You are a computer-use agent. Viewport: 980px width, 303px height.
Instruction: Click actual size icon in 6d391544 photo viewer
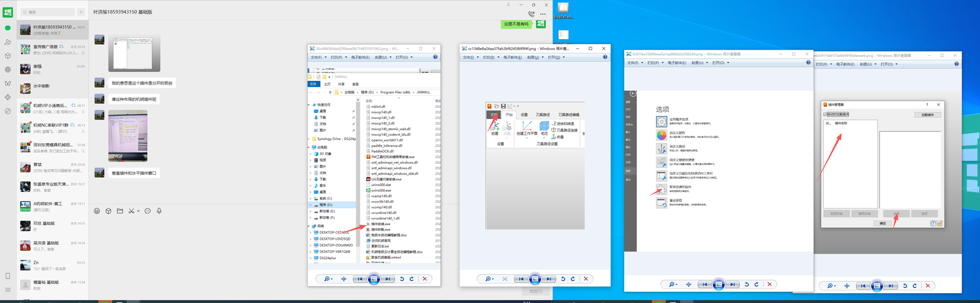847,285
